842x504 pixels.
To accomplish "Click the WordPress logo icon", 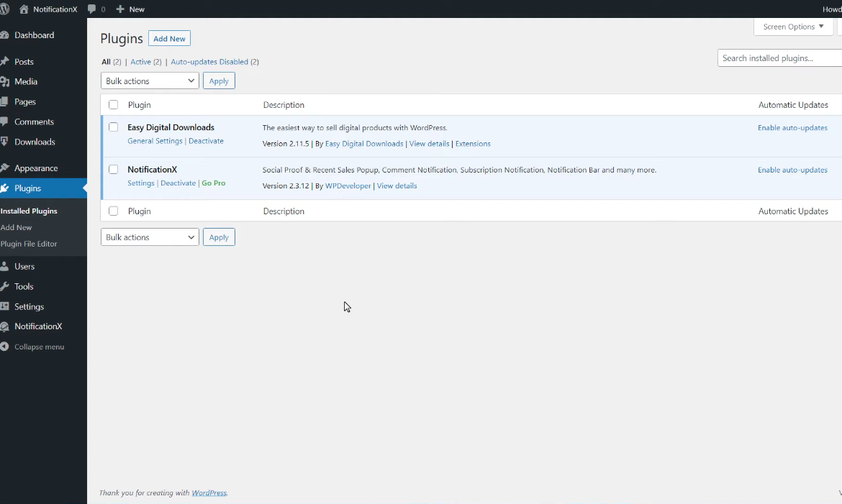I will click(x=4, y=9).
